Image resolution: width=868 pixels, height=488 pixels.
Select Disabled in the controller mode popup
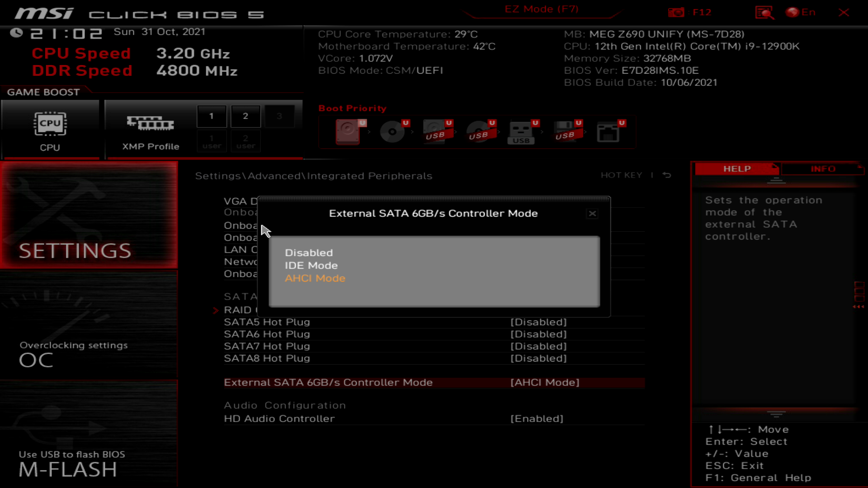[x=309, y=253]
